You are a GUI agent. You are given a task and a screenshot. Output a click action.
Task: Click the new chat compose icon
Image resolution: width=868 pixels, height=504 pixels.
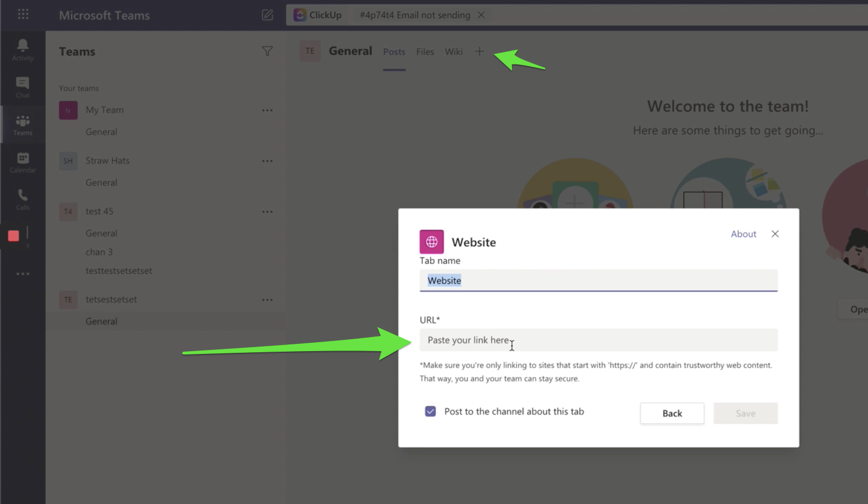[268, 15]
